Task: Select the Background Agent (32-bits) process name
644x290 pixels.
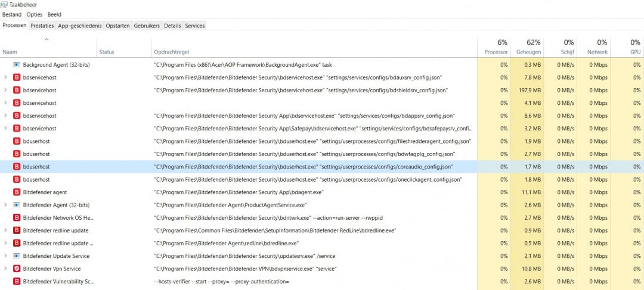Action: click(x=56, y=65)
